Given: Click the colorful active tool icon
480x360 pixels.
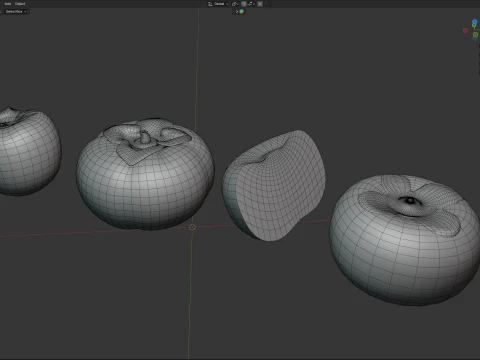Looking at the screenshot, I should (x=242, y=11).
